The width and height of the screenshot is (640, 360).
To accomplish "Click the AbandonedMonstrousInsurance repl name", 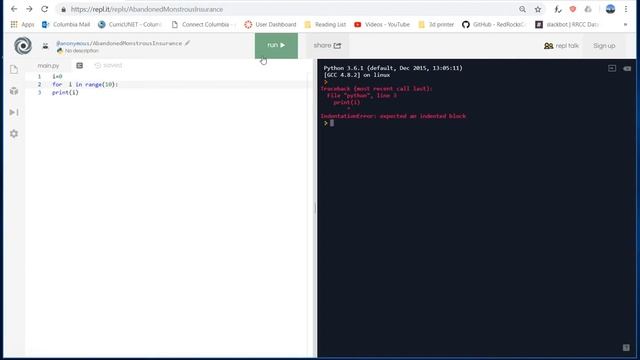I will (138, 43).
